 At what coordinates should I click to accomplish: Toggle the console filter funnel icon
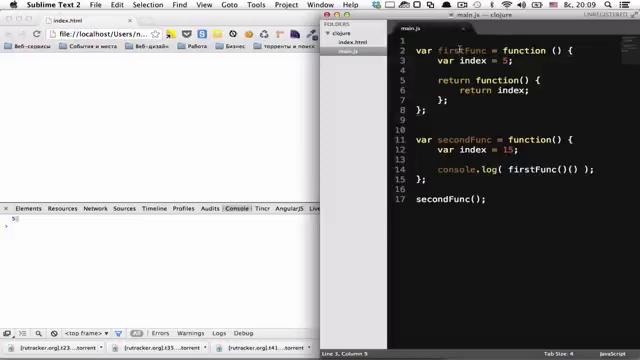click(118, 333)
